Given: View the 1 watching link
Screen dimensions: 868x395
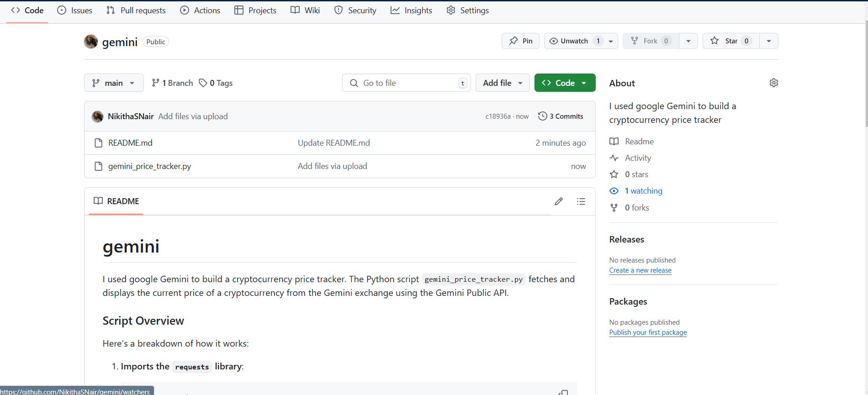Looking at the screenshot, I should point(636,191).
